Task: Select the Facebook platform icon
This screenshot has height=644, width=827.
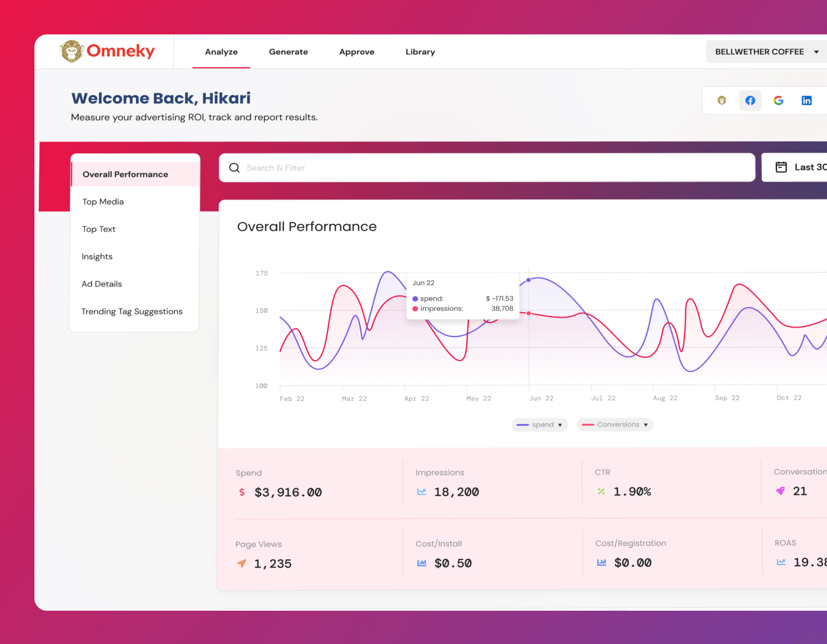Action: pyautogui.click(x=750, y=100)
